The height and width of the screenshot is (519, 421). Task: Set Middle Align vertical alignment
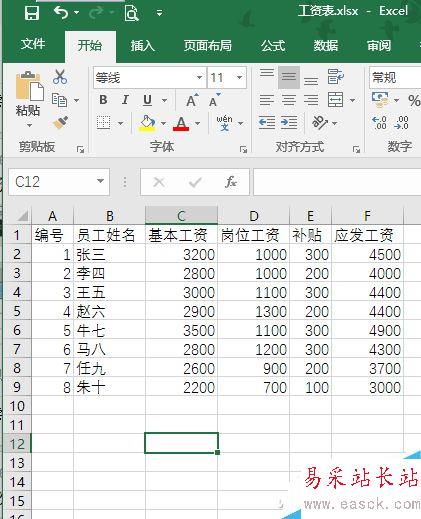pyautogui.click(x=289, y=77)
